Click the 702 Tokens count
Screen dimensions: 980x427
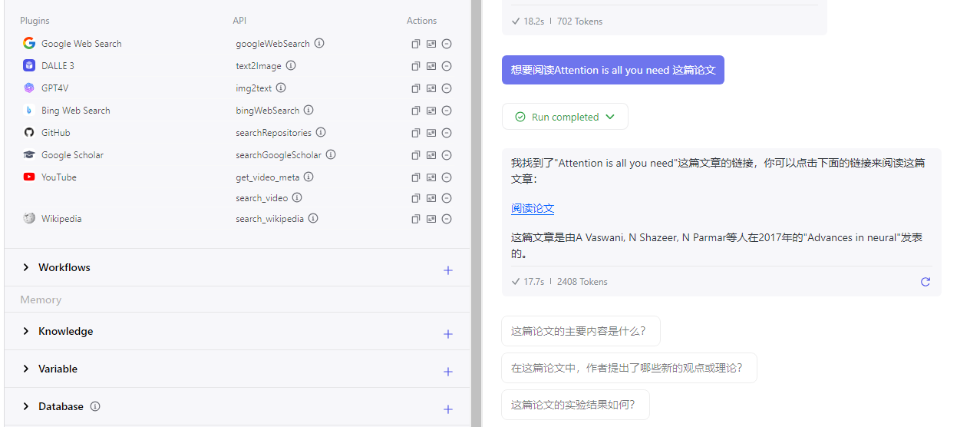pos(580,22)
